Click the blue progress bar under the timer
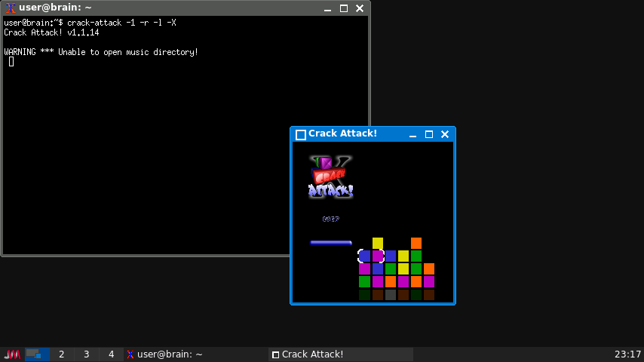644x362 pixels. (x=331, y=243)
